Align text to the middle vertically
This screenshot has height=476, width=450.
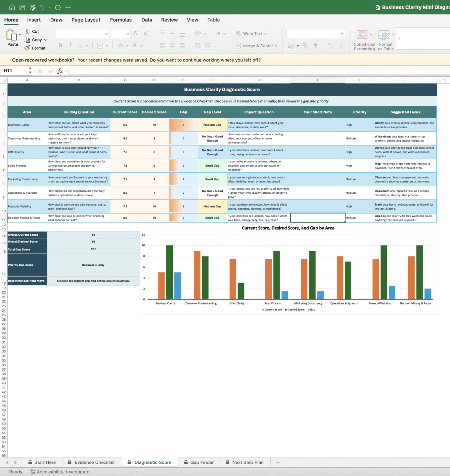click(172, 33)
